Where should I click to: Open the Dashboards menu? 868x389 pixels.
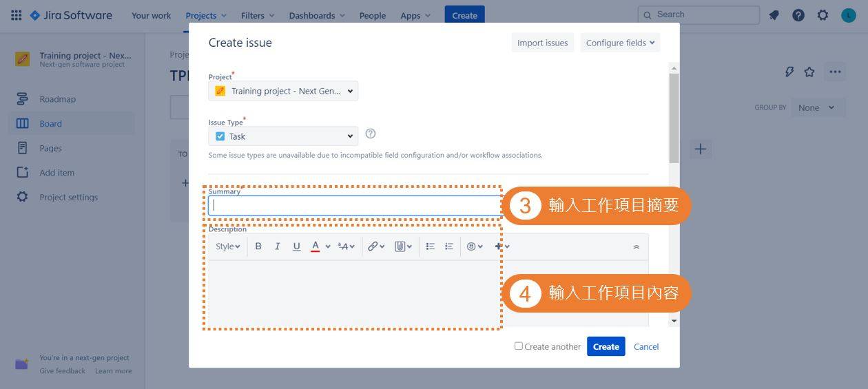317,15
